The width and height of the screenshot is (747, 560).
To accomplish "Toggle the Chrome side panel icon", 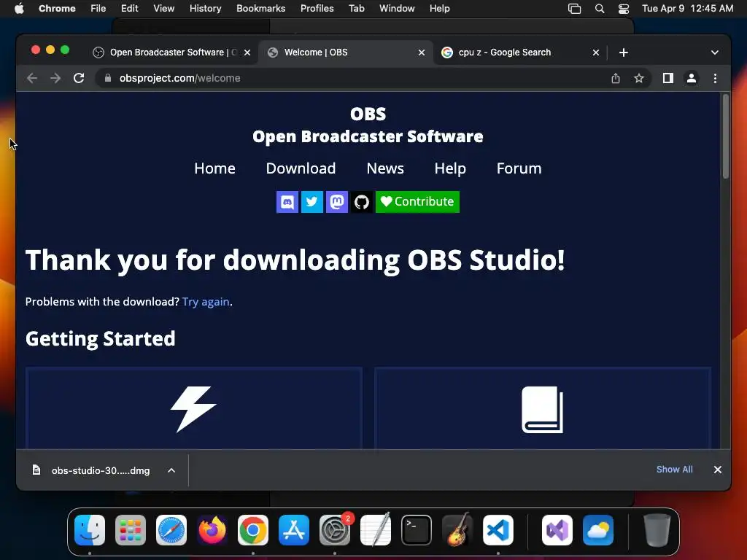I will coord(668,78).
